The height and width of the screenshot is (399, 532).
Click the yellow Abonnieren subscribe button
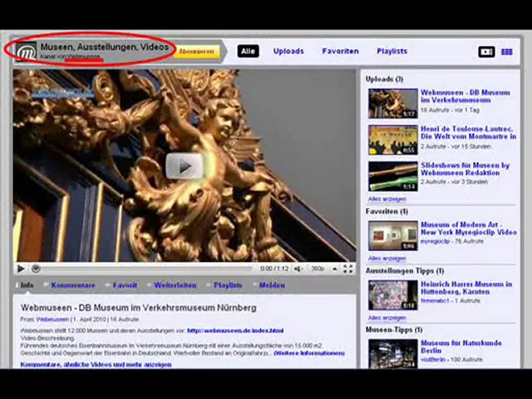pyautogui.click(x=197, y=52)
